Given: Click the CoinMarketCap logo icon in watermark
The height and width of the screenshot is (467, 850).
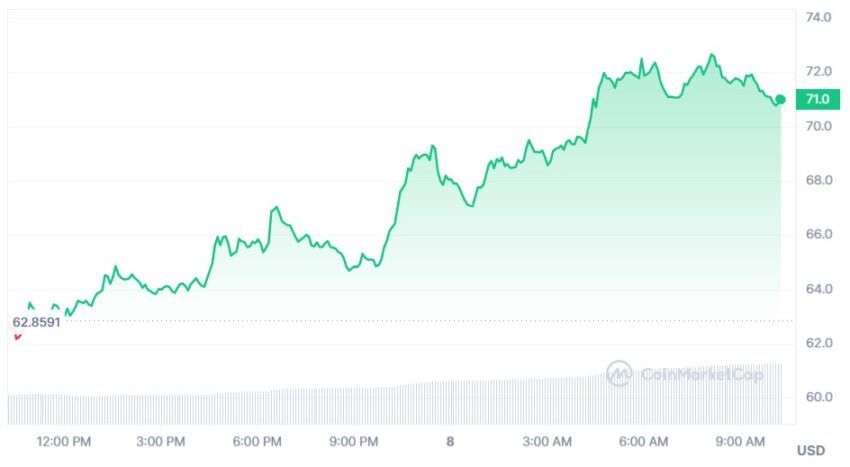Looking at the screenshot, I should [x=619, y=374].
